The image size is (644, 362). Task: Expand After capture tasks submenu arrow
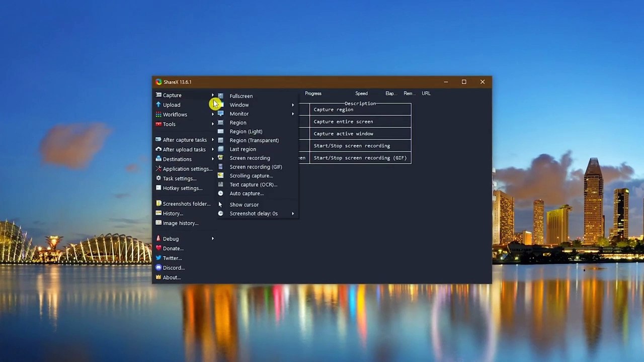coord(213,140)
